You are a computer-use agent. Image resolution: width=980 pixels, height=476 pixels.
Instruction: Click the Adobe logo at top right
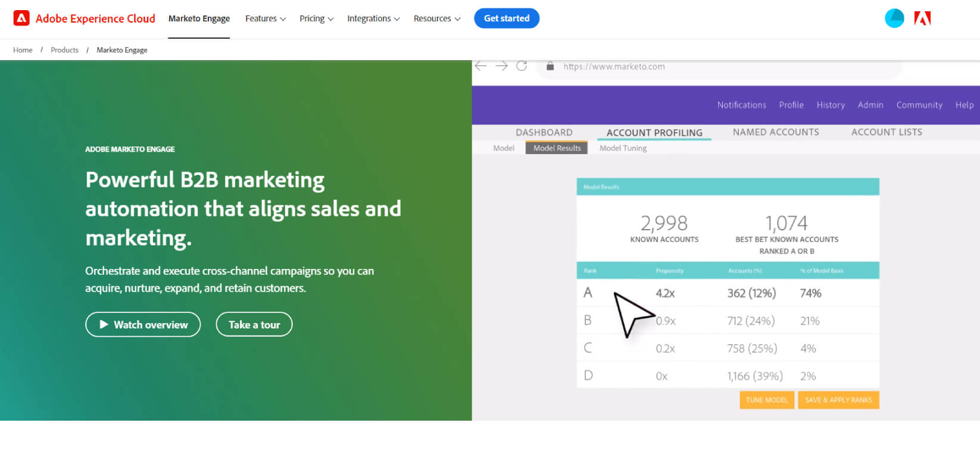pos(922,18)
